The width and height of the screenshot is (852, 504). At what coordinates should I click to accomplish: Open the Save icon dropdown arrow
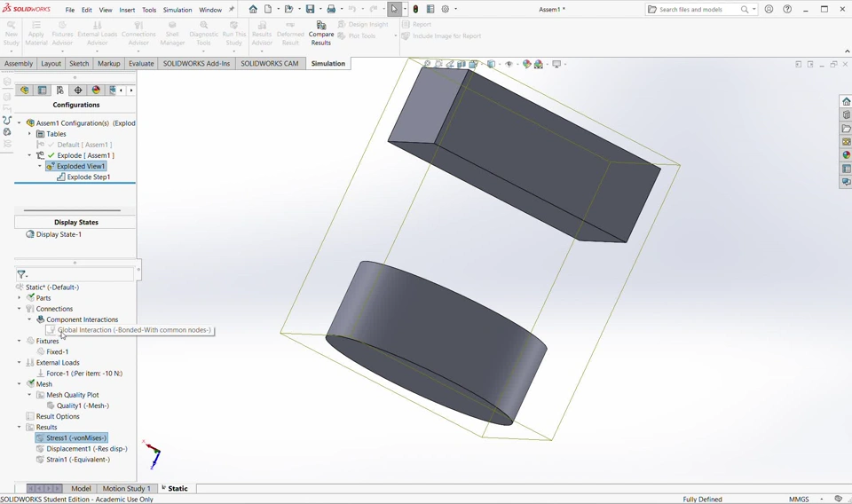click(320, 9)
